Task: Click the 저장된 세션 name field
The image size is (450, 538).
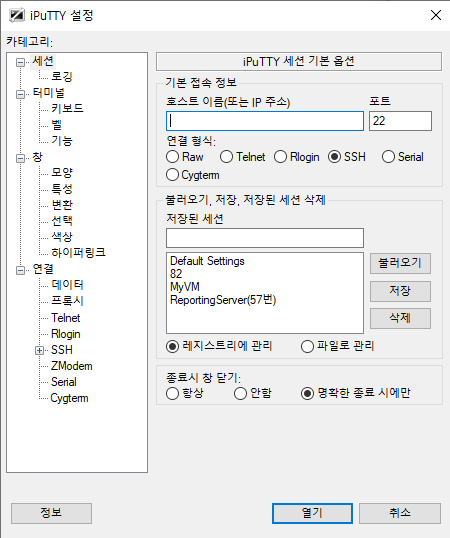Action: click(x=265, y=238)
